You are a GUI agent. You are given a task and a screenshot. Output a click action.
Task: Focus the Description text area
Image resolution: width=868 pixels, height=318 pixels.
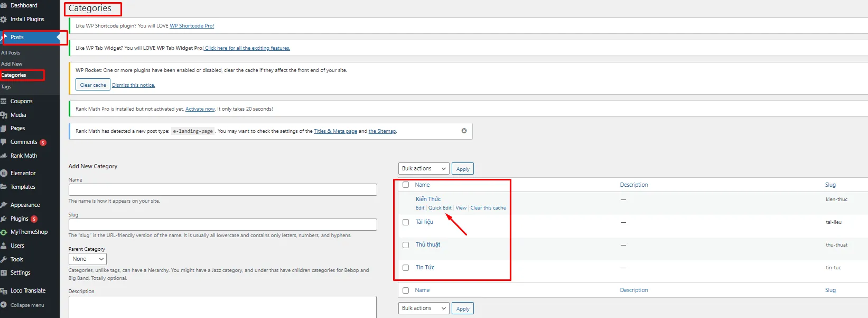[223, 307]
